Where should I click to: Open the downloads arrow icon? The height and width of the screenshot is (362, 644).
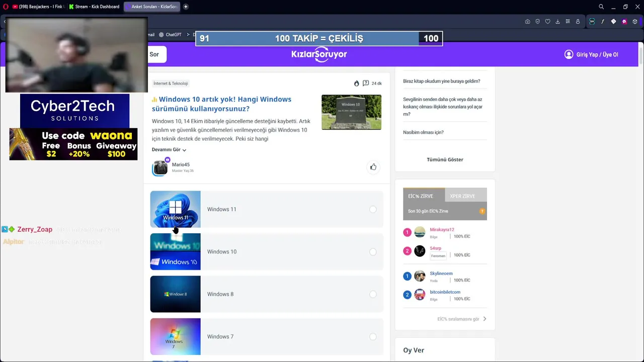pos(557,22)
